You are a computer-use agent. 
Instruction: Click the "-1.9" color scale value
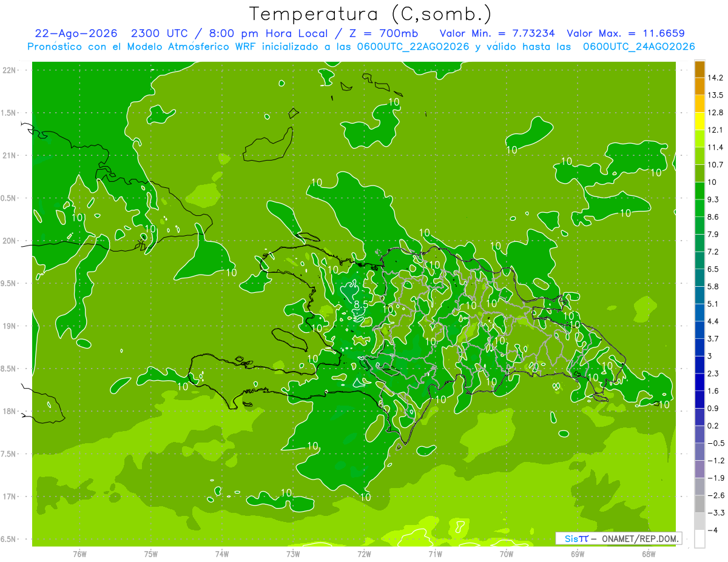[x=715, y=478]
